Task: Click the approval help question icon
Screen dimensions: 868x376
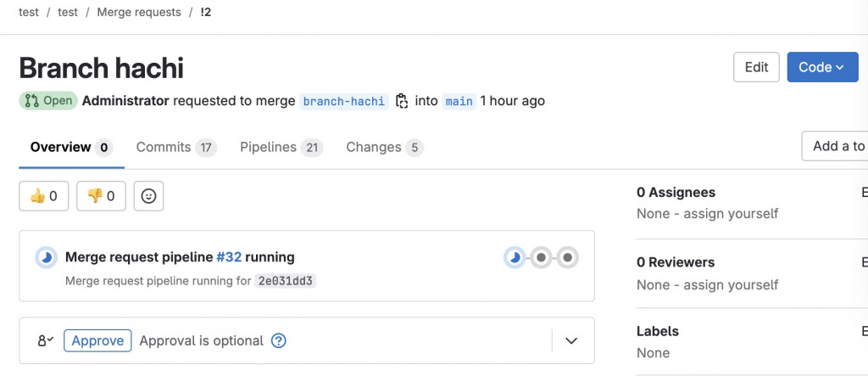Action: click(278, 341)
